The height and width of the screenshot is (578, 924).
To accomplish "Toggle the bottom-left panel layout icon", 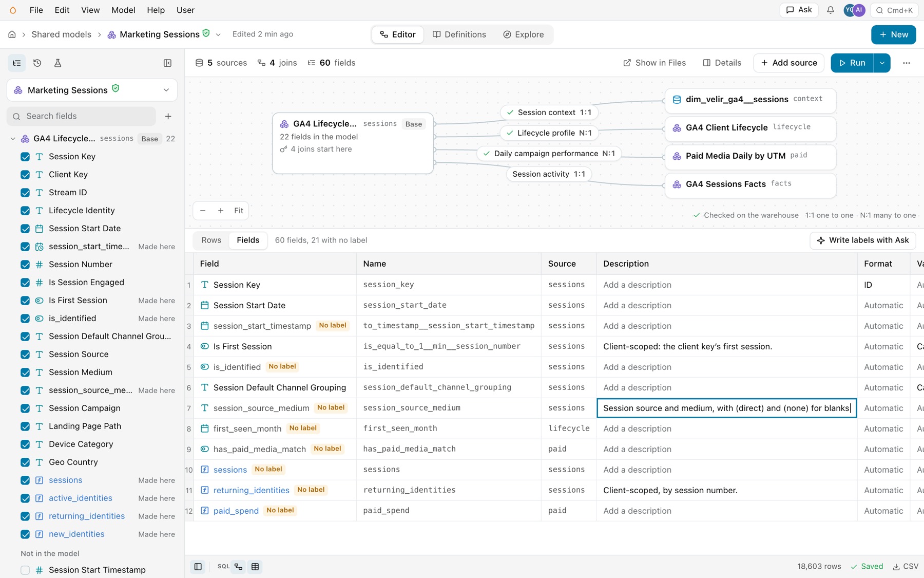I will (x=198, y=566).
